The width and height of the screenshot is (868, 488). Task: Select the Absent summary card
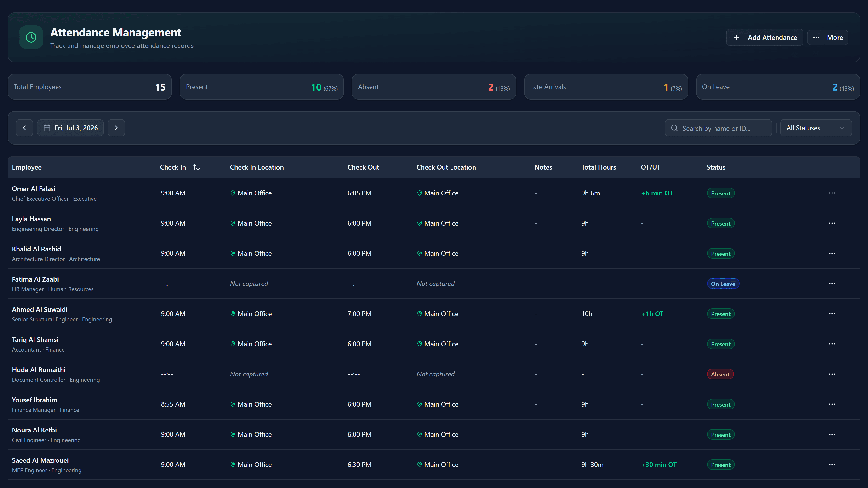point(434,87)
